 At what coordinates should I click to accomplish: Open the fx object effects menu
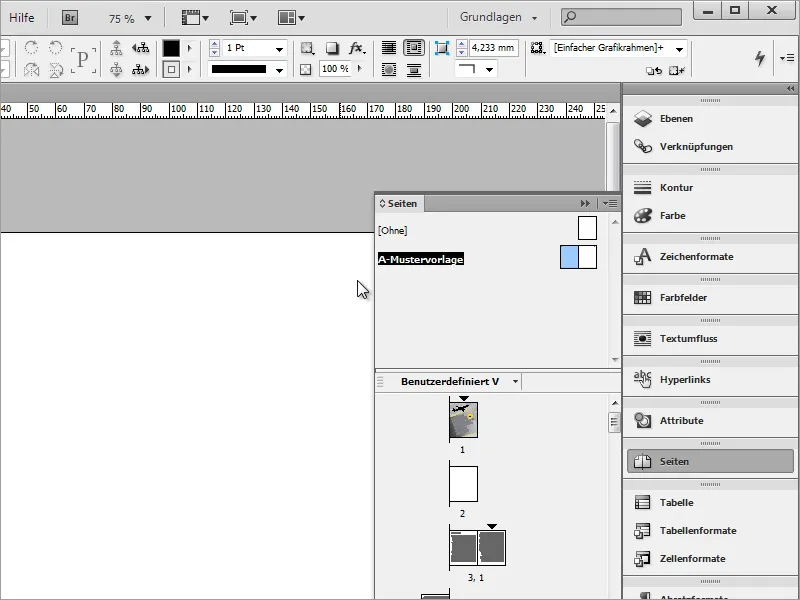[357, 48]
